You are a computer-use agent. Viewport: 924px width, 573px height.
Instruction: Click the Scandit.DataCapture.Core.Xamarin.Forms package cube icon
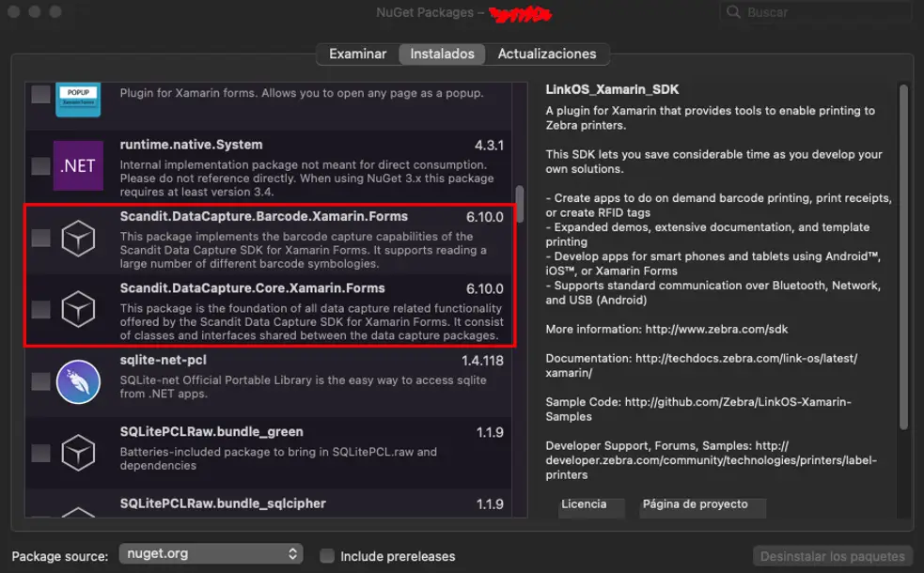coord(78,309)
